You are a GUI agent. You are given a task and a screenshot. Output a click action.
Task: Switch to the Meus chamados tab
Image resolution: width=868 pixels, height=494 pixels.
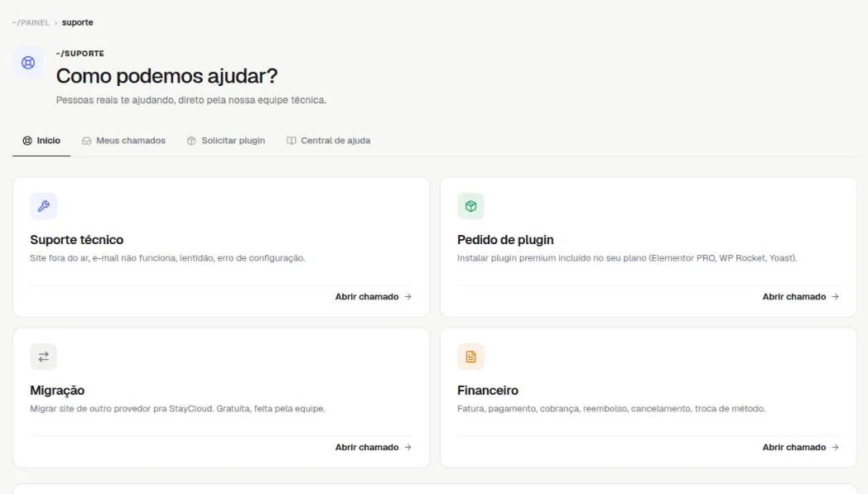(x=123, y=141)
